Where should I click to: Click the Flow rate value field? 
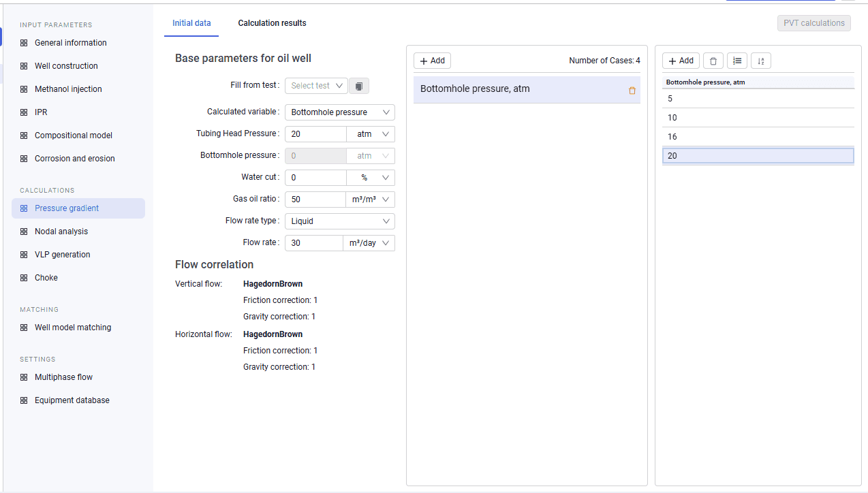pyautogui.click(x=313, y=243)
